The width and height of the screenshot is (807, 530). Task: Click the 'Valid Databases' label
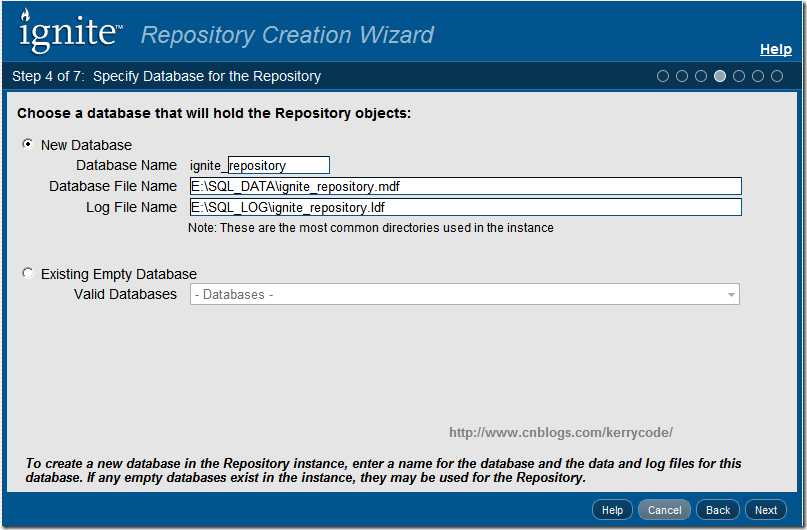tap(125, 294)
